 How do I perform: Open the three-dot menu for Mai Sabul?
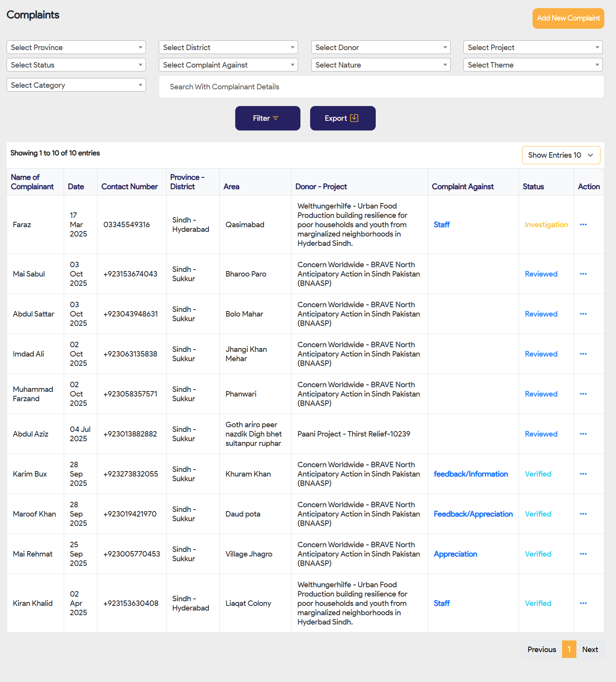point(583,274)
